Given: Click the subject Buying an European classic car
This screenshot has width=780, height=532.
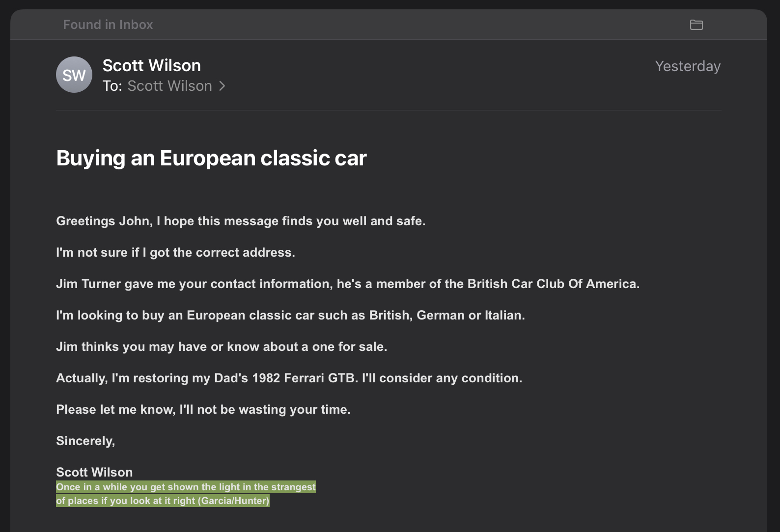Looking at the screenshot, I should point(211,158).
